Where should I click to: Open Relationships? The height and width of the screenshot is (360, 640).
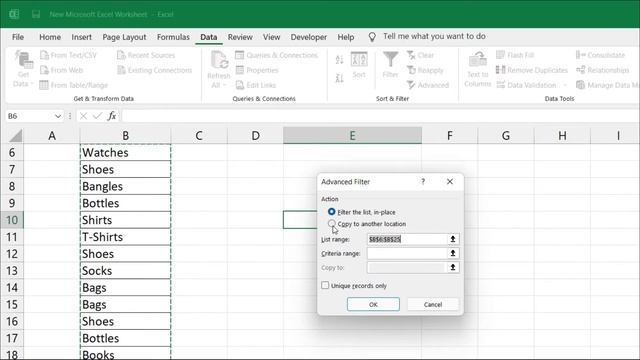click(x=602, y=70)
